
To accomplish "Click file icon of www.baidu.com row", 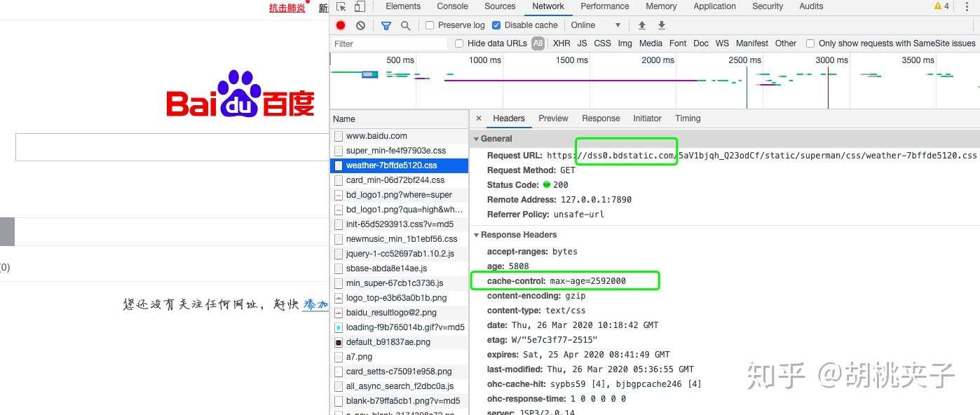I will [x=339, y=136].
